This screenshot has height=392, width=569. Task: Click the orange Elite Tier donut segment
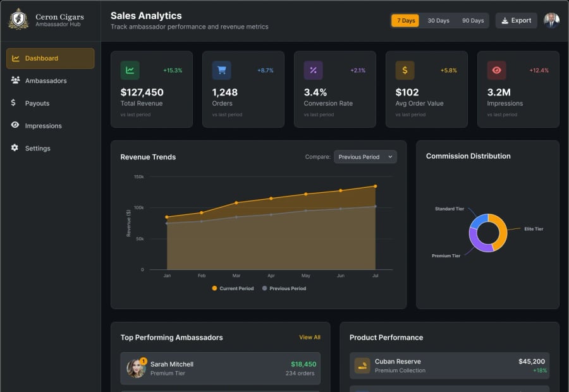(x=502, y=231)
